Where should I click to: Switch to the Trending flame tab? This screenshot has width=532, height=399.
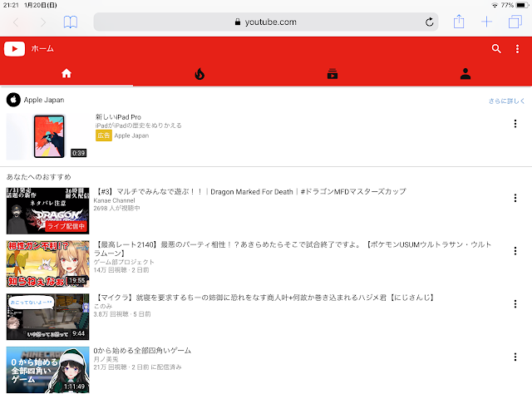click(x=199, y=74)
